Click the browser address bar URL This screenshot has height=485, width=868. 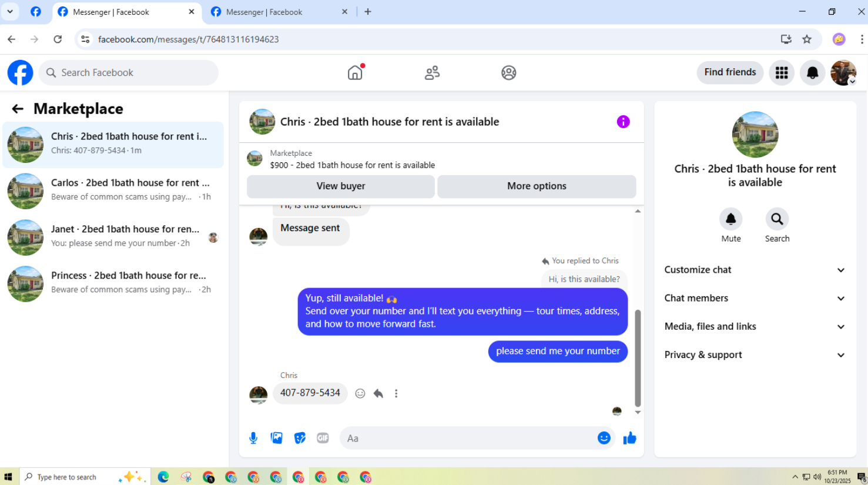[x=188, y=39]
